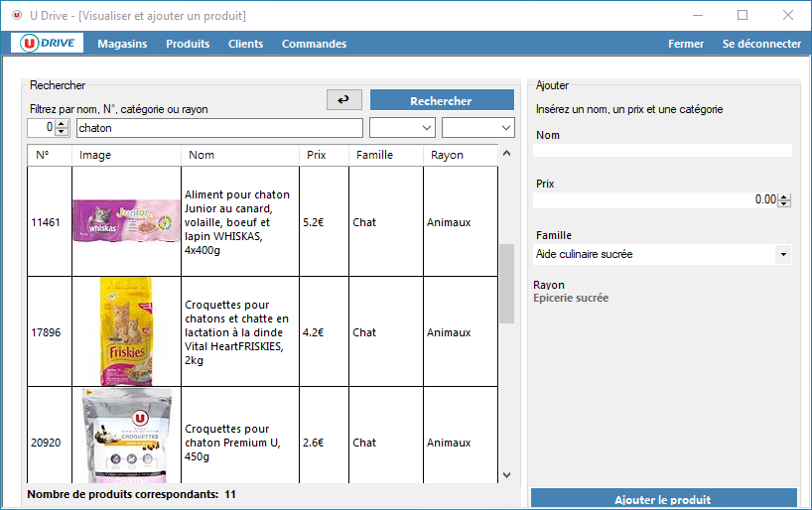Screen dimensions: 812x510
Task: Open the category filter dropdown
Action: [x=402, y=128]
